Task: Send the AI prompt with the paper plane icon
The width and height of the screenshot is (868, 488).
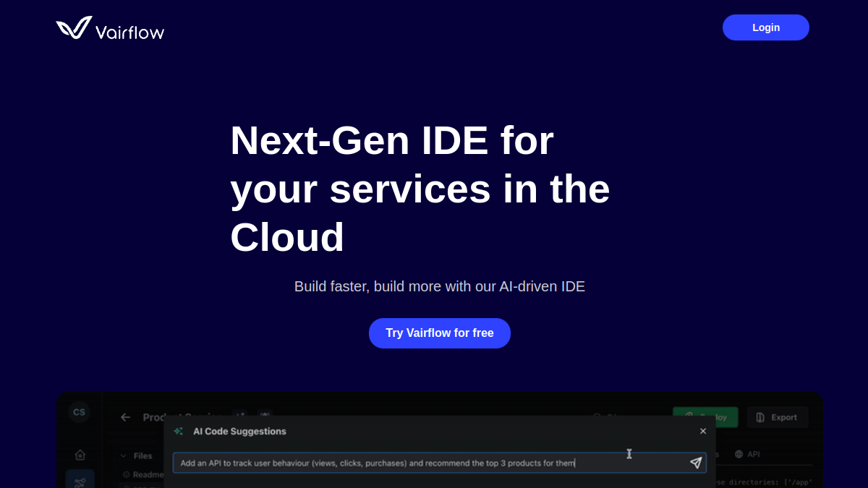Action: click(696, 463)
